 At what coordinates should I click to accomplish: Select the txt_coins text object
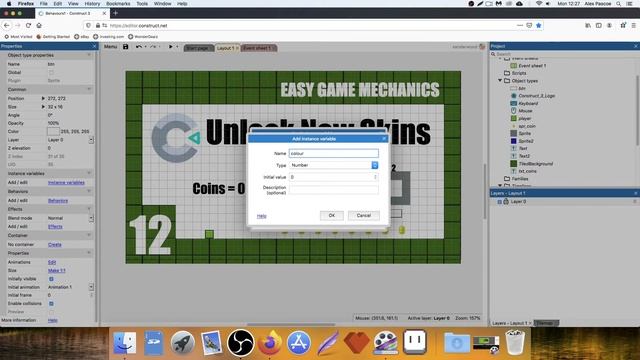pos(527,171)
